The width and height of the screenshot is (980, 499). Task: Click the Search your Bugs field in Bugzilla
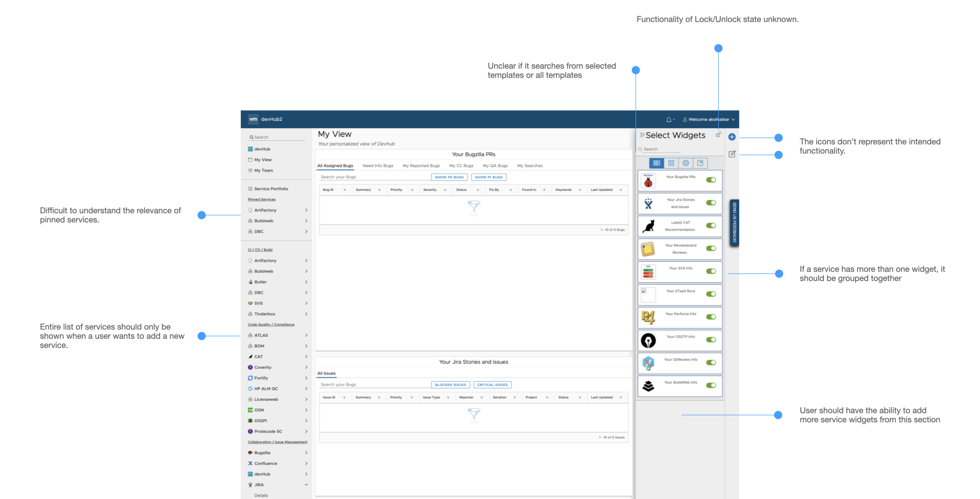click(x=373, y=177)
